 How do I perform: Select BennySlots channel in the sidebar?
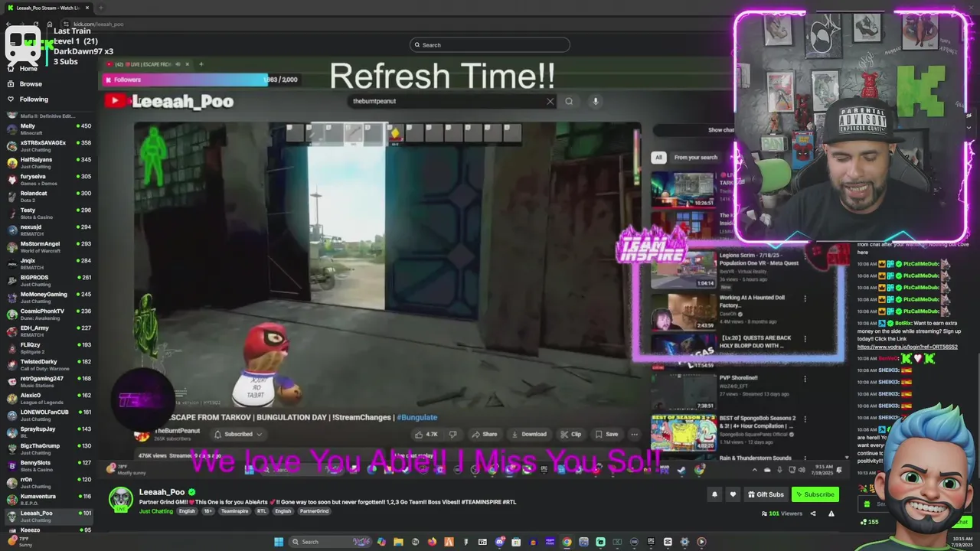(x=49, y=465)
